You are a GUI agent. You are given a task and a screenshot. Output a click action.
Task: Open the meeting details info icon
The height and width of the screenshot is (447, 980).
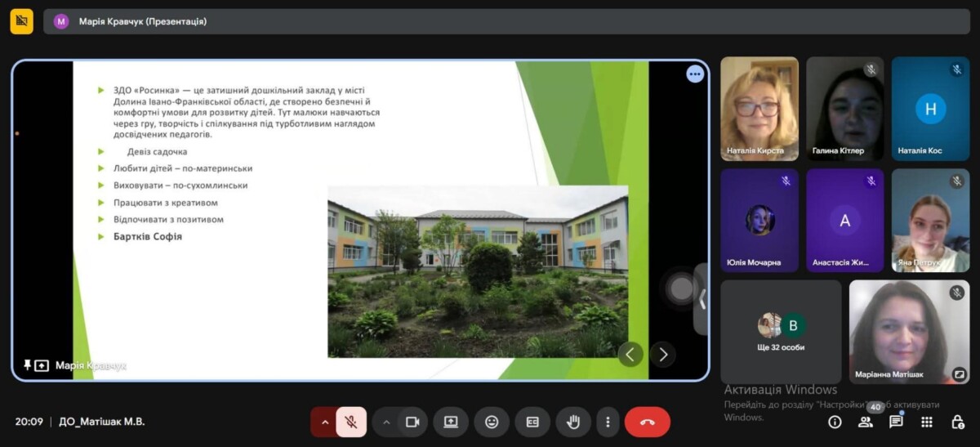pos(835,422)
